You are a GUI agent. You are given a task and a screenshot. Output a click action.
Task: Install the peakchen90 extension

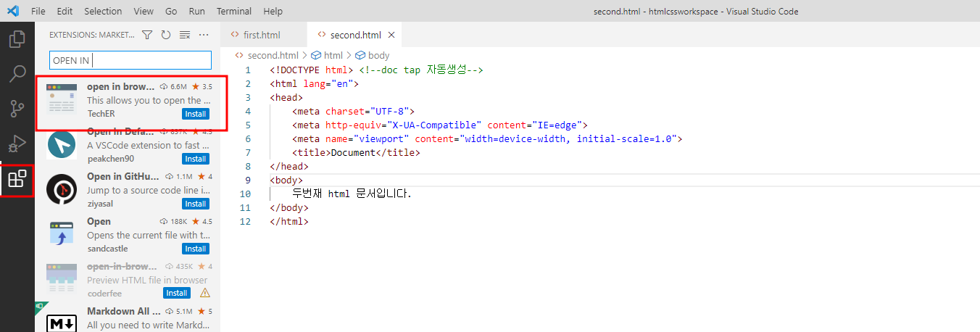click(196, 159)
